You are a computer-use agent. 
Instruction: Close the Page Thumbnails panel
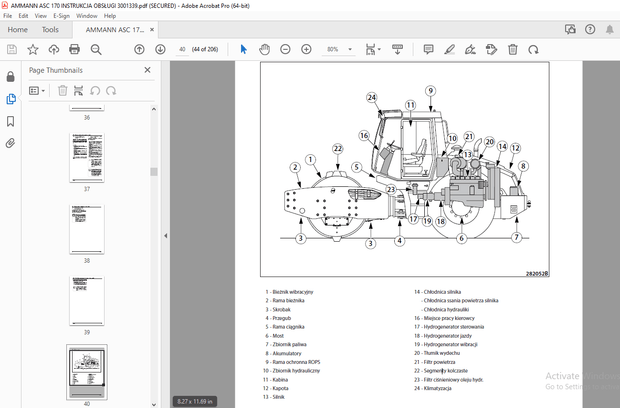coord(147,70)
